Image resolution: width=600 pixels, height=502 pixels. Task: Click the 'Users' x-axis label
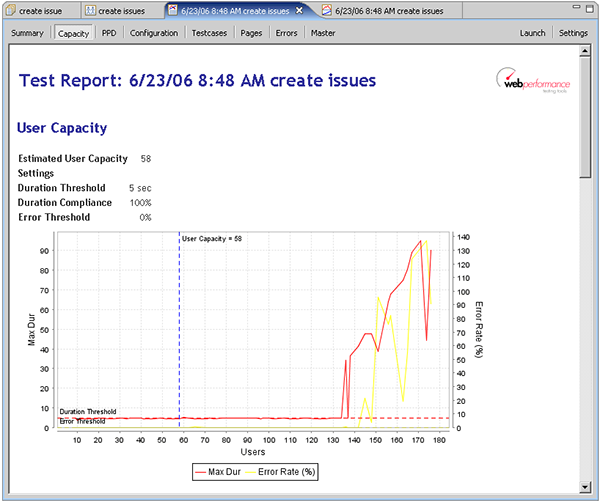253,452
